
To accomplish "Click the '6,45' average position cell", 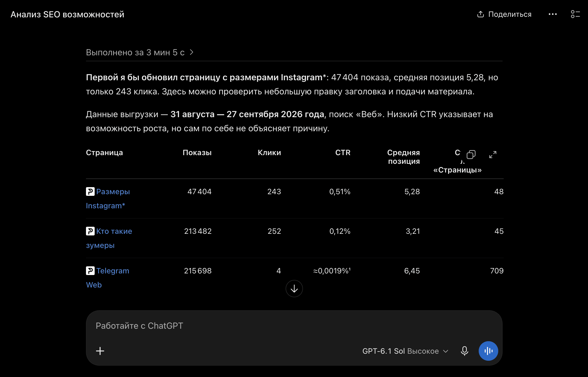I will [x=412, y=271].
